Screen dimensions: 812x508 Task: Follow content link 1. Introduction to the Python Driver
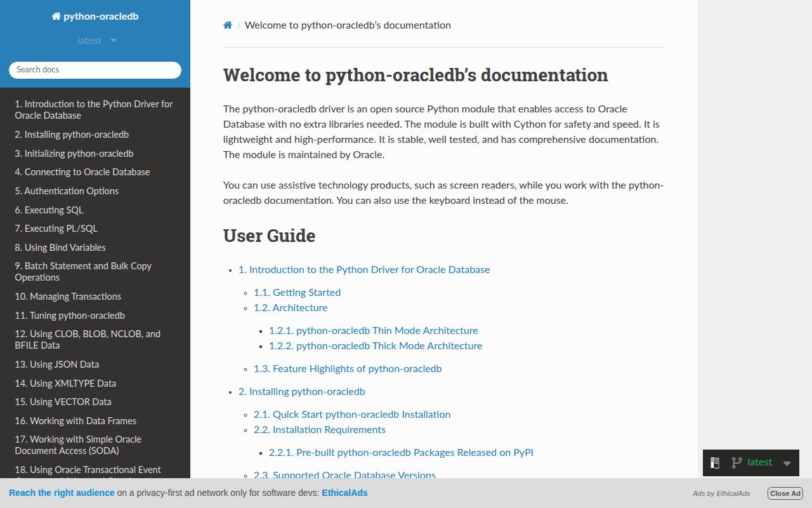coord(364,270)
